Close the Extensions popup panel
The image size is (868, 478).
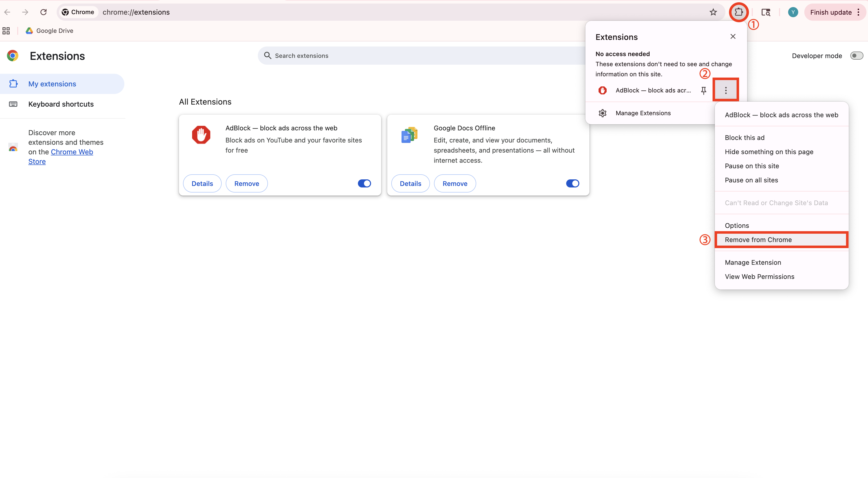coord(733,36)
